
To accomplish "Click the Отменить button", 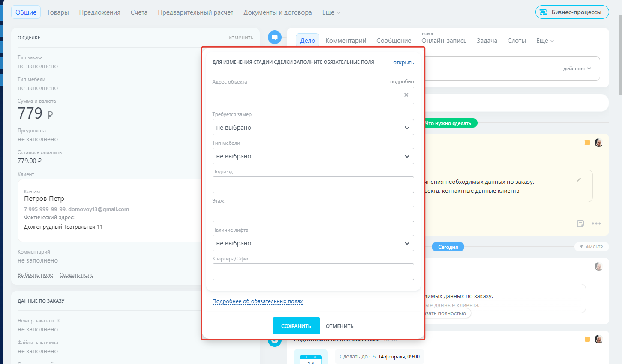I will tap(340, 326).
